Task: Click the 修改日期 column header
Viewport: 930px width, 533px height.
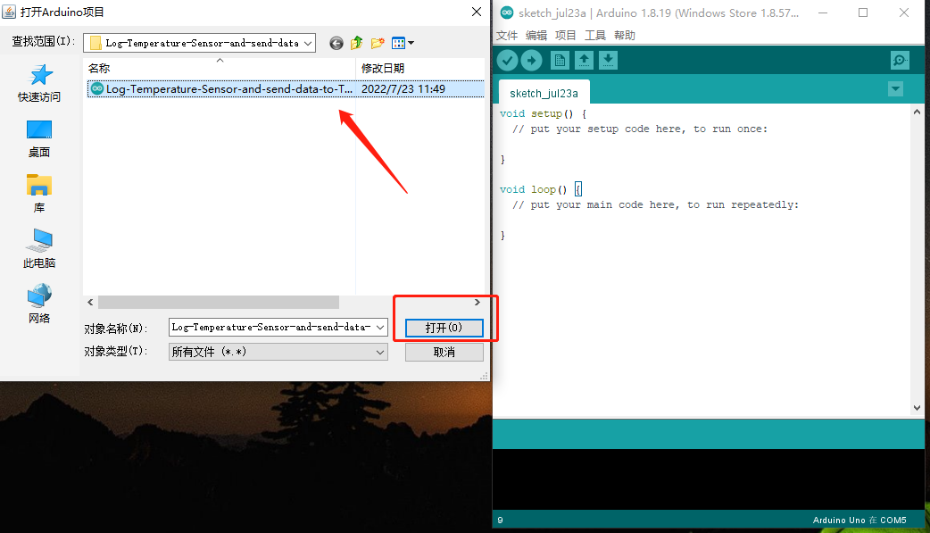Action: point(383,68)
